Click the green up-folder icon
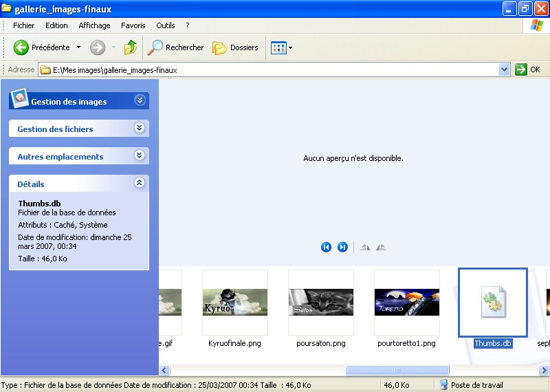This screenshot has width=550, height=392. coord(130,47)
